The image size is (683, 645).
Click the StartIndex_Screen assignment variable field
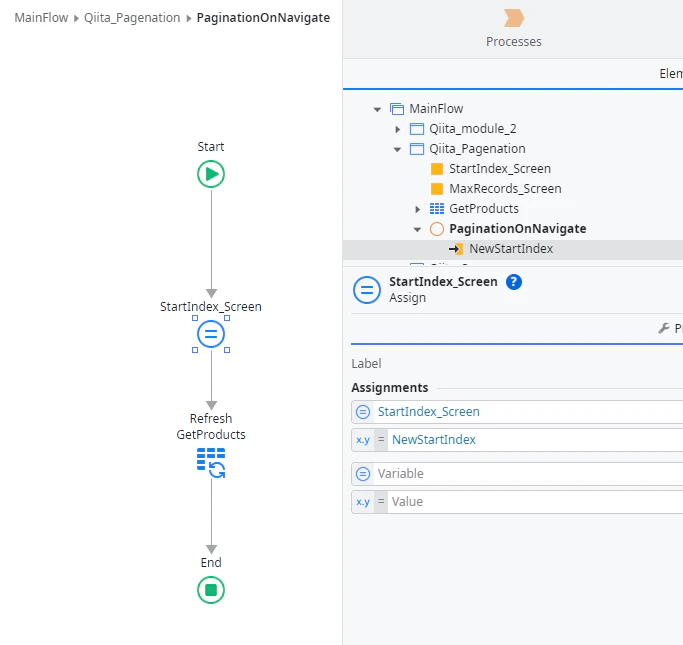pyautogui.click(x=517, y=412)
